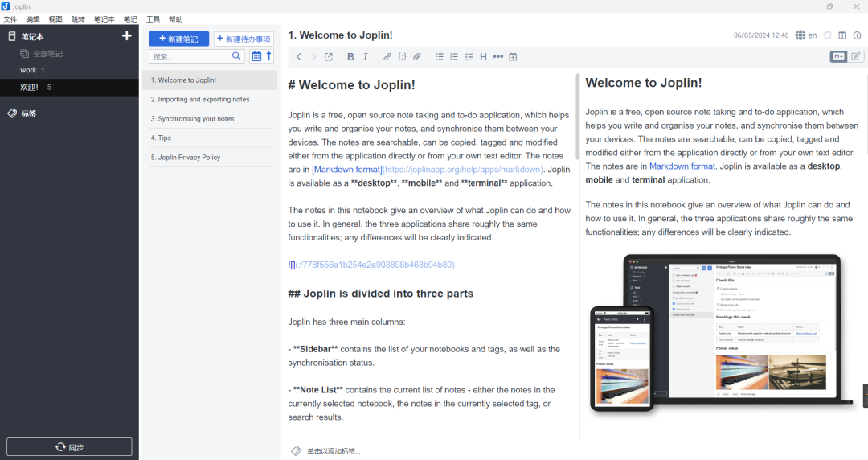The image size is (868, 460).
Task: Open 帮助 menu
Action: pyautogui.click(x=175, y=18)
